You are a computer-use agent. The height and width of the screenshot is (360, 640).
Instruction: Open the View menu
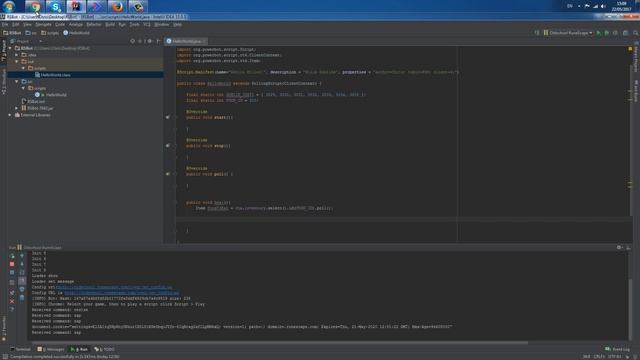[27, 24]
